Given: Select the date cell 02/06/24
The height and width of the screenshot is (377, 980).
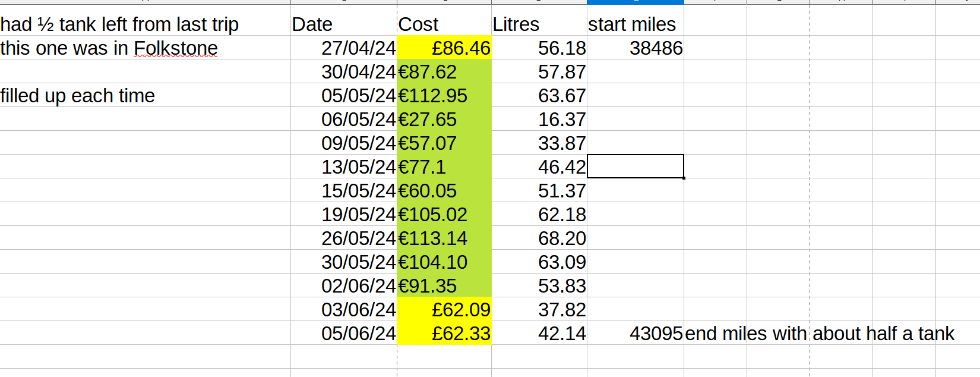Looking at the screenshot, I should pos(358,286).
